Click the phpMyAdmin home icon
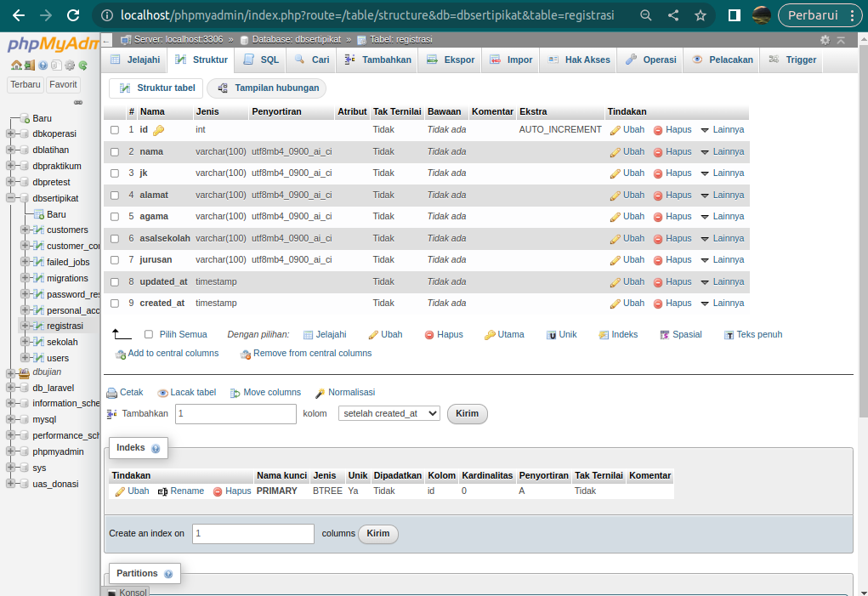Viewport: 868px width, 596px height. coord(17,65)
